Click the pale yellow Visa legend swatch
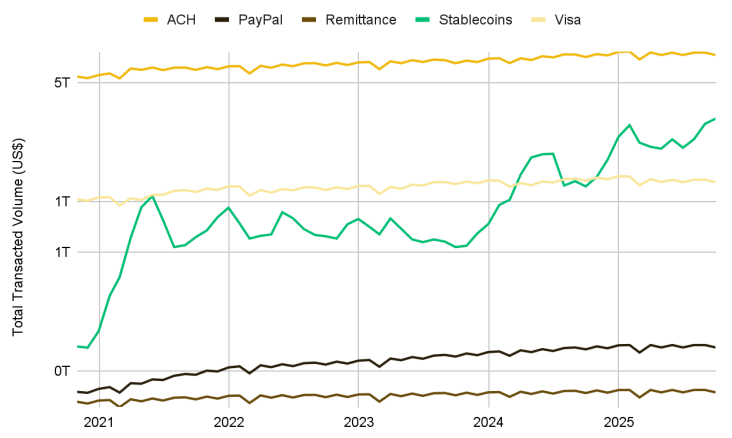 (x=531, y=19)
